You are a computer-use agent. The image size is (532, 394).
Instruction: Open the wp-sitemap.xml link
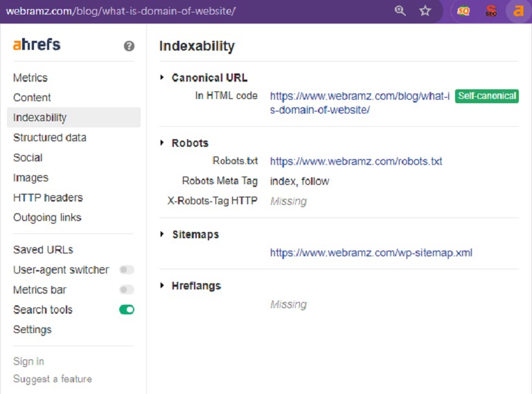[x=371, y=253]
